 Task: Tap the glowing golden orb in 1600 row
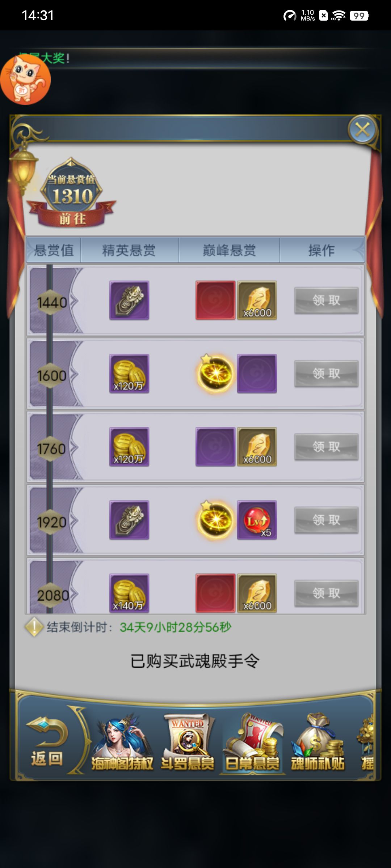(215, 374)
